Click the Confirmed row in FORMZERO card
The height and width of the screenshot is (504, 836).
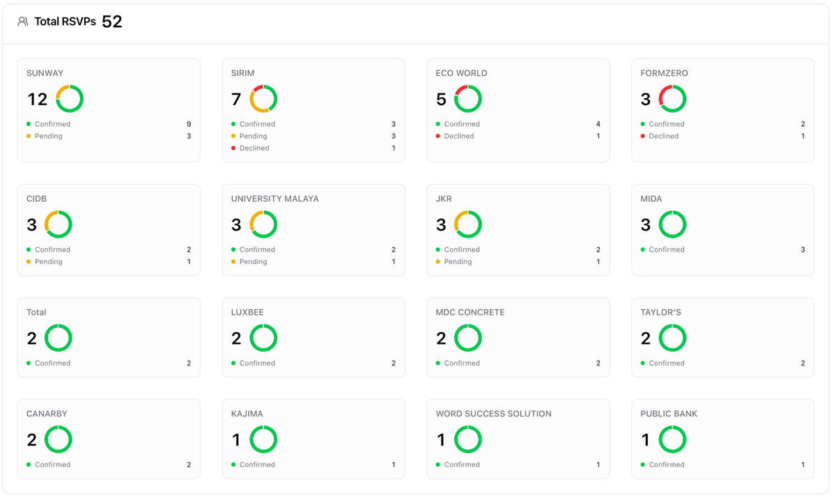point(723,124)
